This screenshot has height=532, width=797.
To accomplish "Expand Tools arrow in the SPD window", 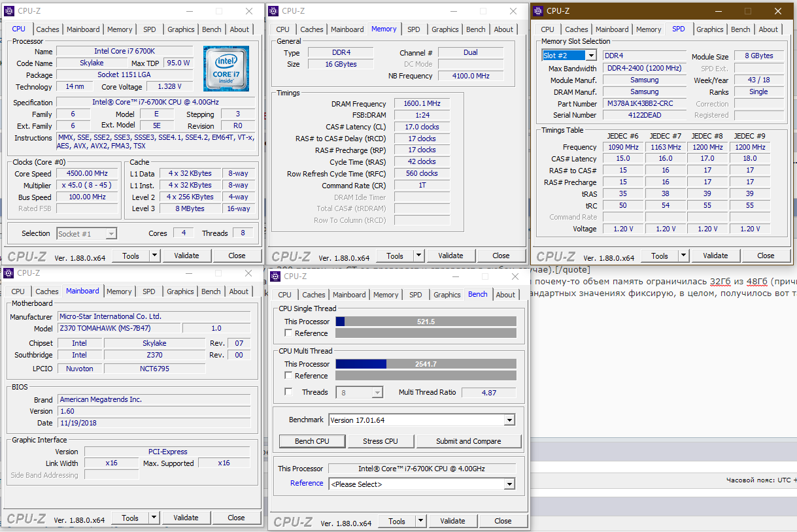I will [x=684, y=256].
